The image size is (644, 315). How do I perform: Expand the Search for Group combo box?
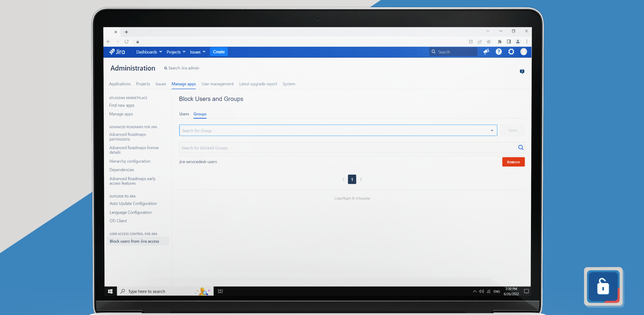click(x=492, y=130)
